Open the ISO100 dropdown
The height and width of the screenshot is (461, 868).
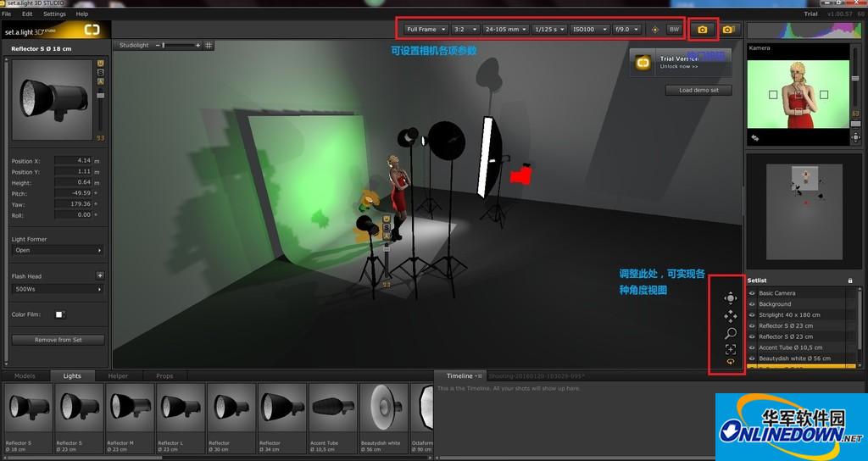pyautogui.click(x=590, y=30)
